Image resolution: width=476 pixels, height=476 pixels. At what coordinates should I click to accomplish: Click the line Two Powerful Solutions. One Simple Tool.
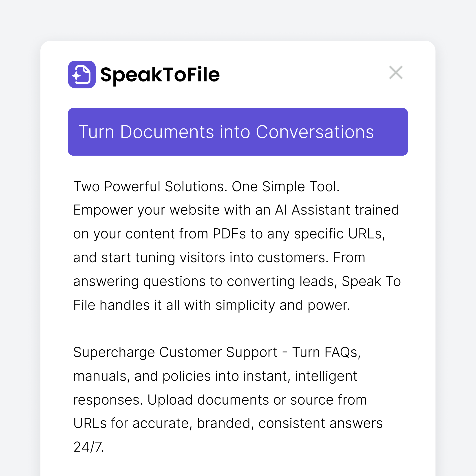coord(207,187)
